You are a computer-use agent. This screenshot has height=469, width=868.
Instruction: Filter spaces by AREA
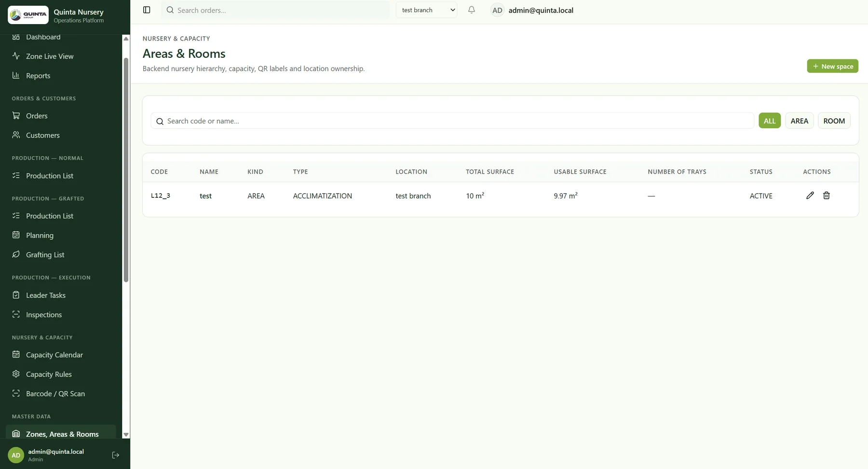[x=800, y=121]
